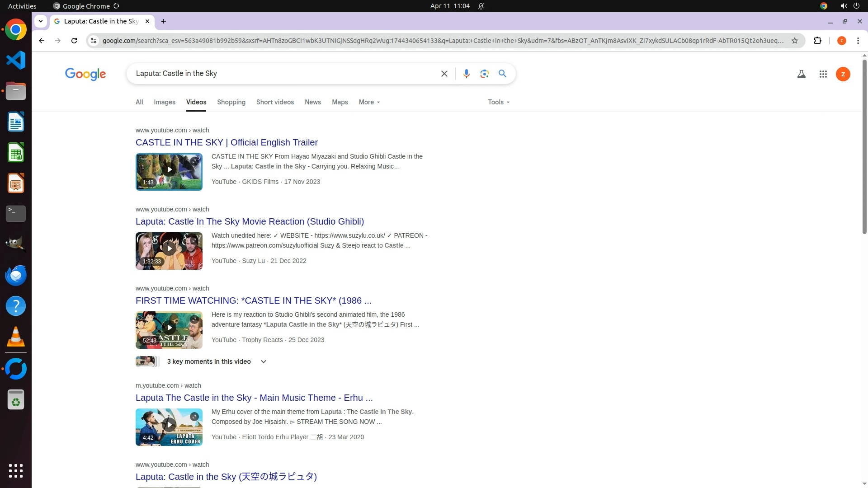Open CASTLE IN THE SKY Official English Trailer
Screen dimensions: 868x488
coord(226,142)
